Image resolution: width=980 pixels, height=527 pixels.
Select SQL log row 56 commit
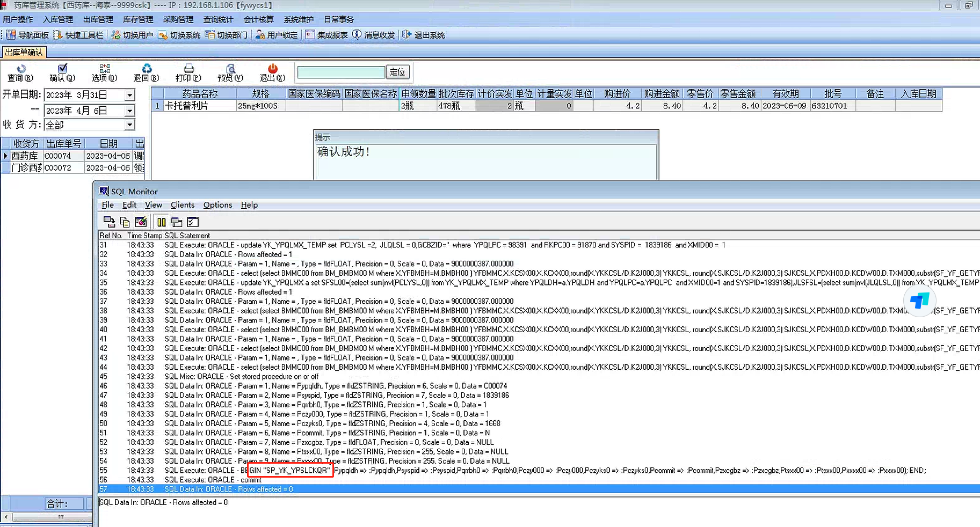(539, 480)
